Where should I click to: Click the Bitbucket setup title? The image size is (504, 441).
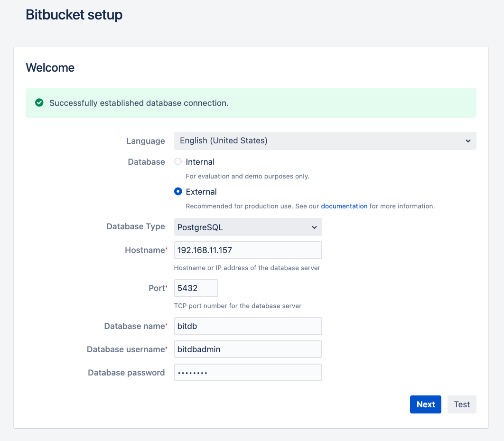point(74,15)
